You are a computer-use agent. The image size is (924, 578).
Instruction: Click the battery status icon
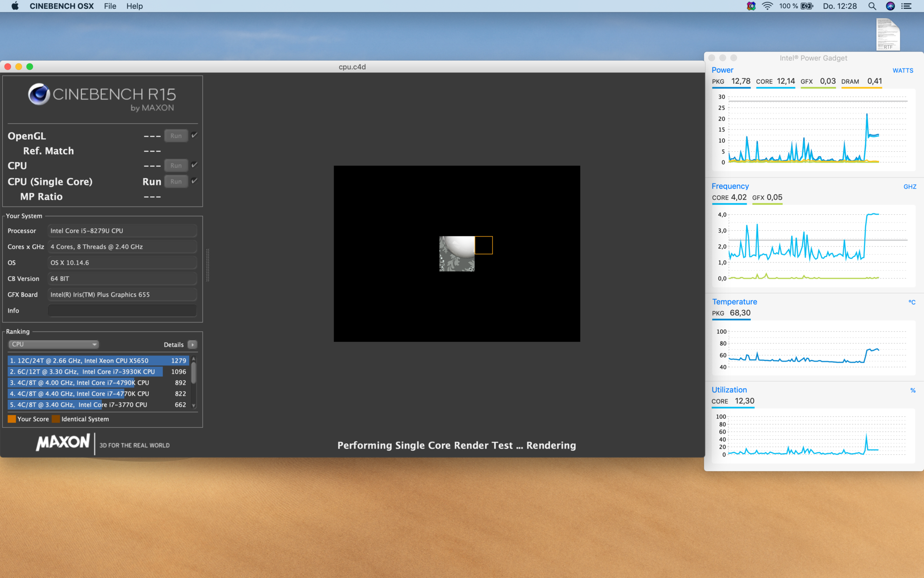click(807, 6)
